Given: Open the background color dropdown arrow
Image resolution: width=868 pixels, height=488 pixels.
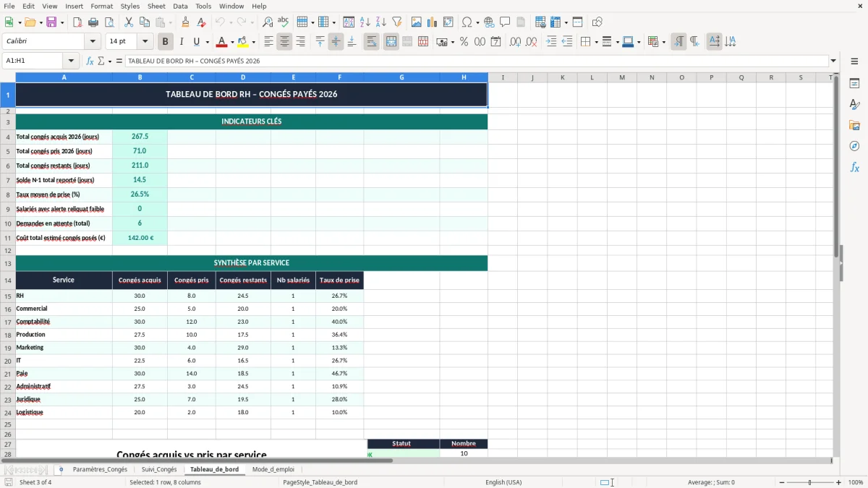Looking at the screenshot, I should [253, 42].
